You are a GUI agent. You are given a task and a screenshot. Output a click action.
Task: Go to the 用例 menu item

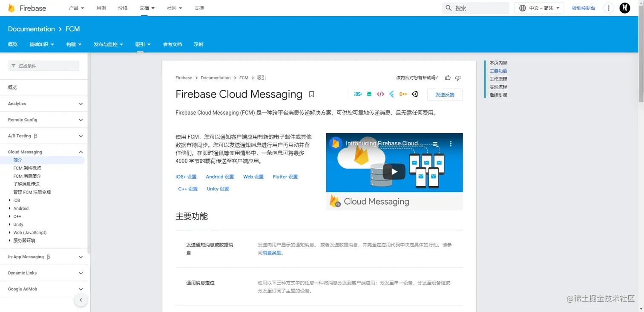pyautogui.click(x=101, y=8)
